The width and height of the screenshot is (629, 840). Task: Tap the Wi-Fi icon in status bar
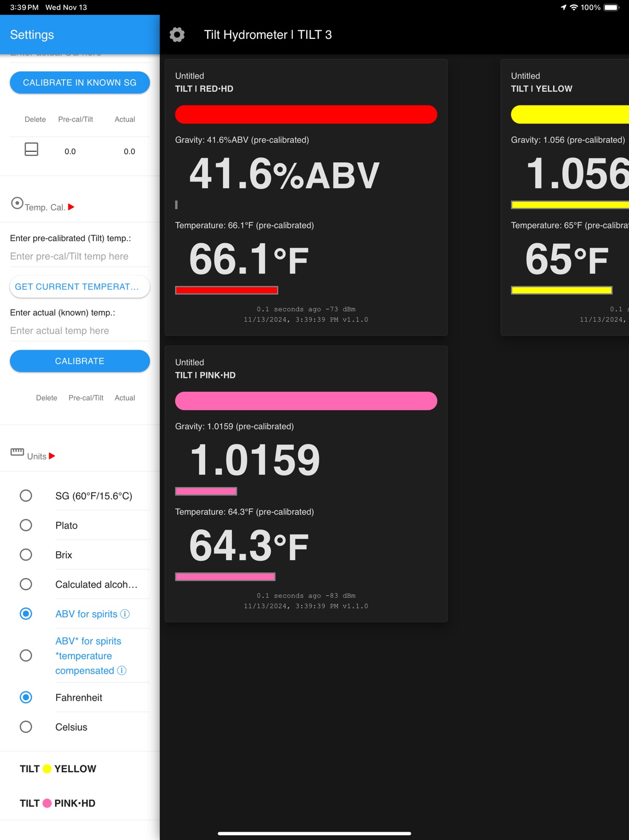coord(574,7)
